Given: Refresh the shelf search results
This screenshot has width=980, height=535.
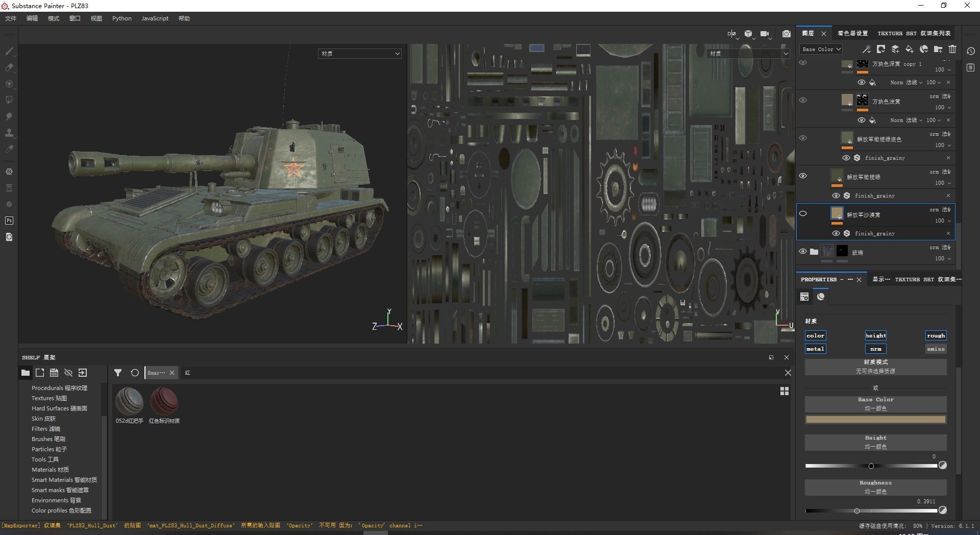Looking at the screenshot, I should click(135, 373).
